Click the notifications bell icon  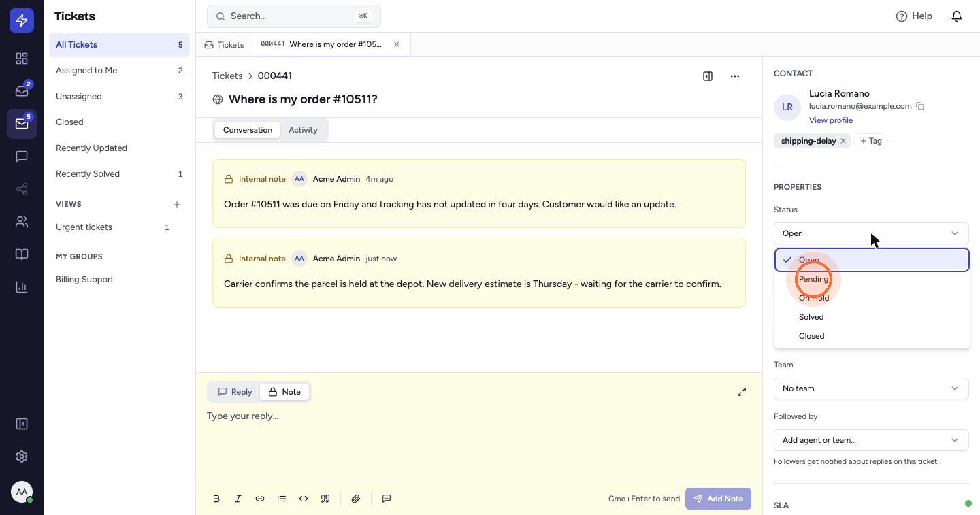tap(957, 16)
